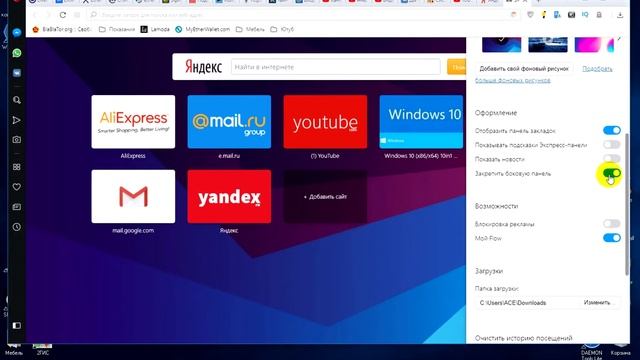Click the Speed Dial button beside reload
This screenshot has width=640, height=360.
pos(77,15)
